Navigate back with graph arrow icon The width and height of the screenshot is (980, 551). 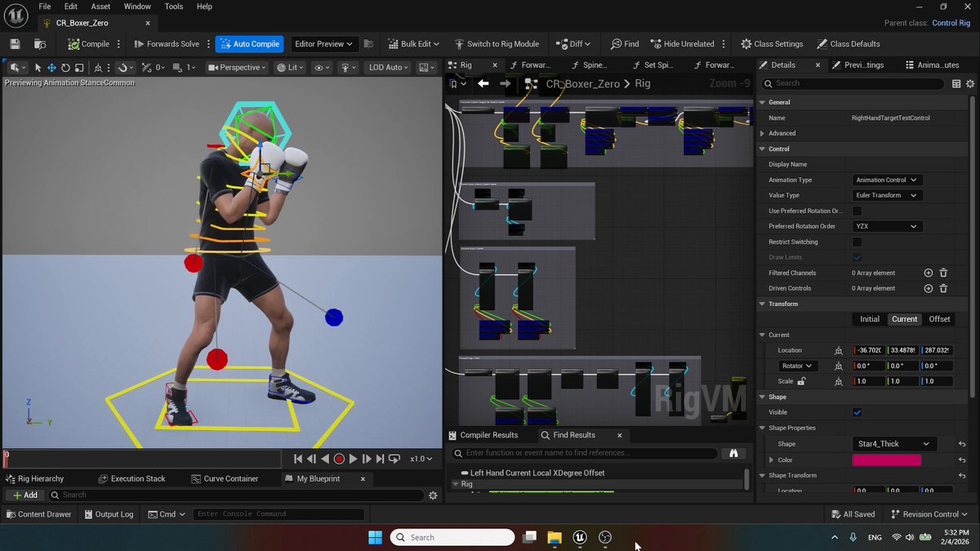click(x=483, y=83)
